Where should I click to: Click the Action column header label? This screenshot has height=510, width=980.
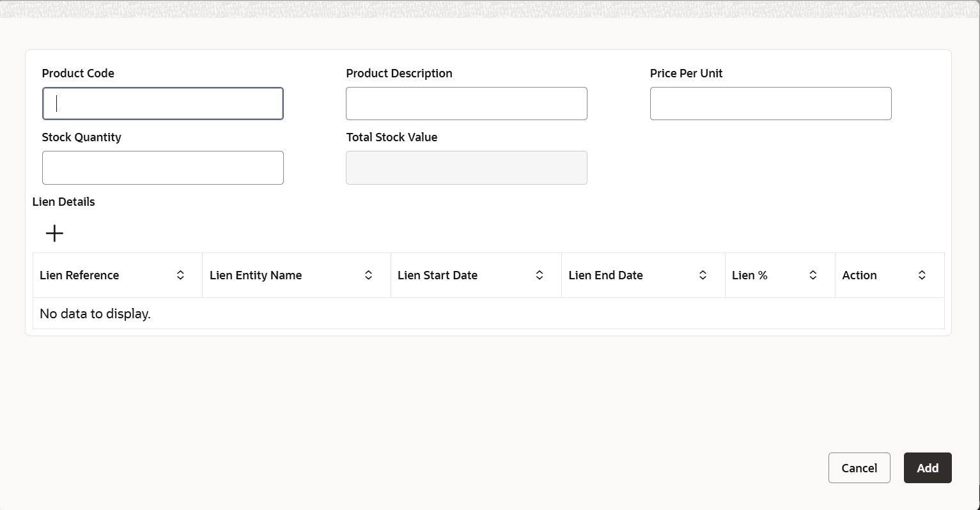(x=859, y=275)
